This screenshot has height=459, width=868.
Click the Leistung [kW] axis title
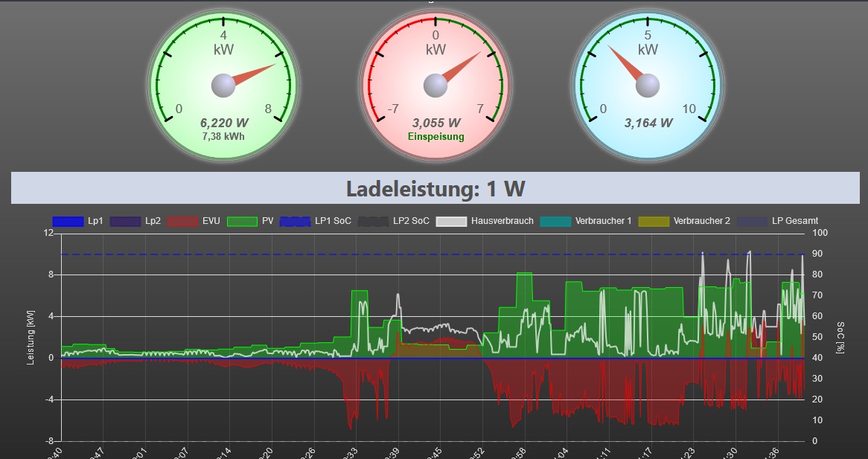coord(31,337)
